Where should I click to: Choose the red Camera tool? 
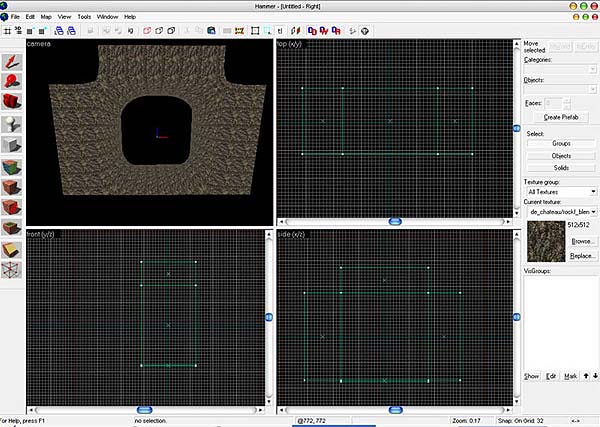12,100
